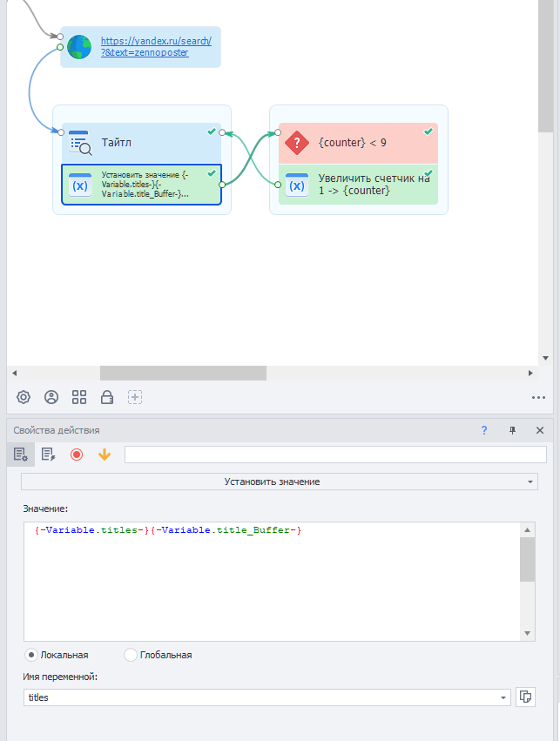The image size is (560, 741).
Task: Click the dashed-square plus icon
Action: tap(135, 397)
